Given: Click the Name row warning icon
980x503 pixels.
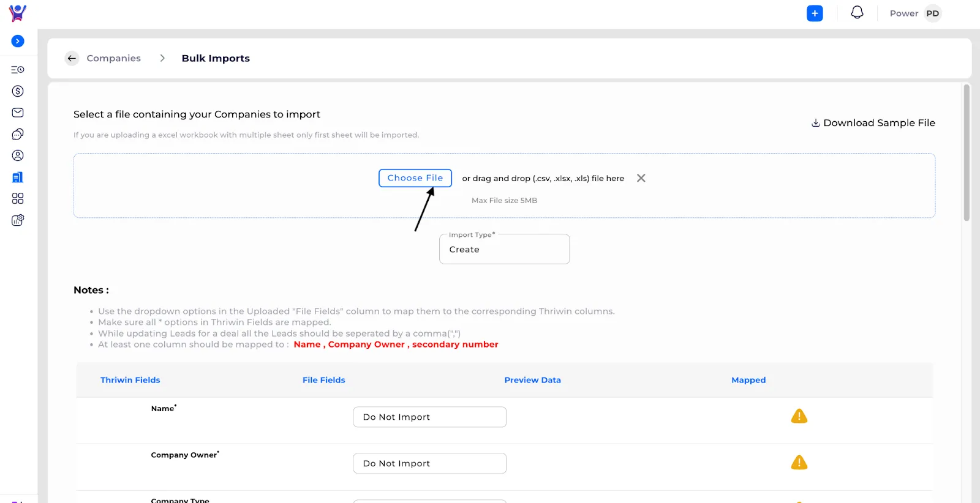Looking at the screenshot, I should click(799, 416).
